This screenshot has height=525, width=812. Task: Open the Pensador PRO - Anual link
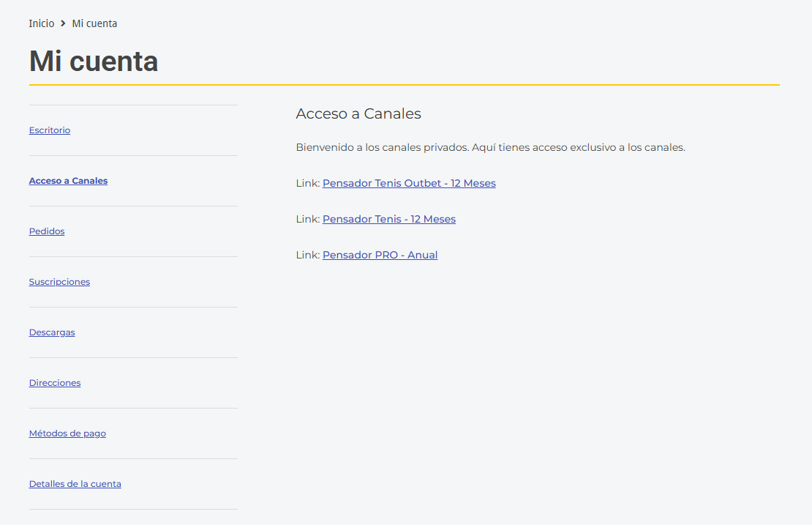click(380, 255)
